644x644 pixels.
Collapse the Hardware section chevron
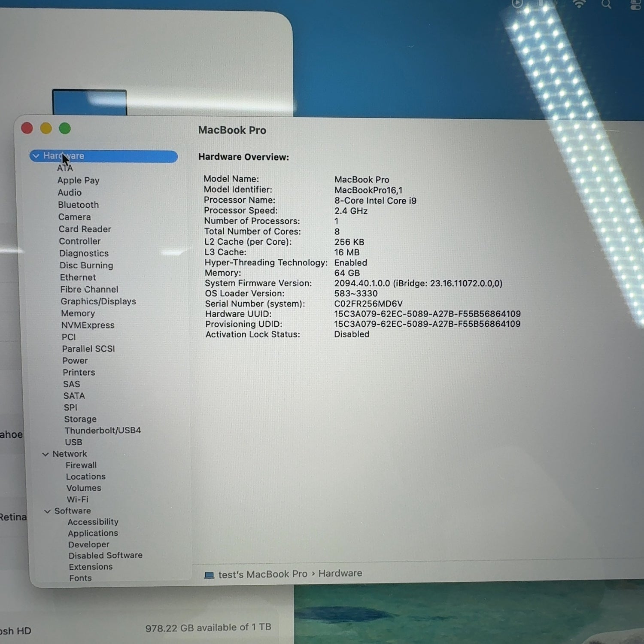[x=36, y=156]
